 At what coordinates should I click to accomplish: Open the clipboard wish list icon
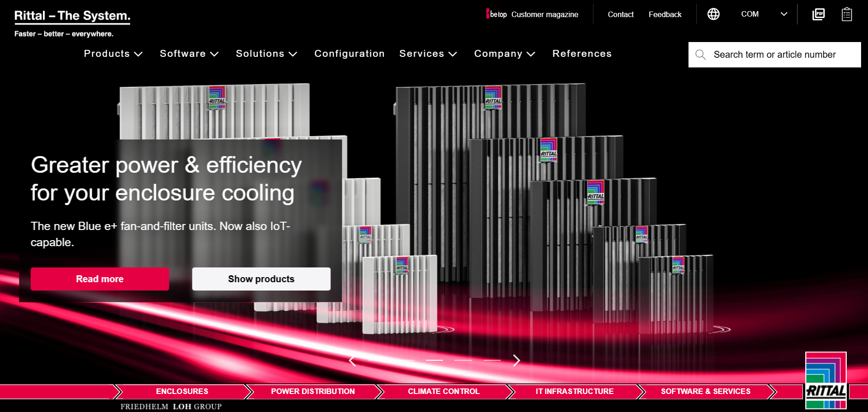(846, 14)
